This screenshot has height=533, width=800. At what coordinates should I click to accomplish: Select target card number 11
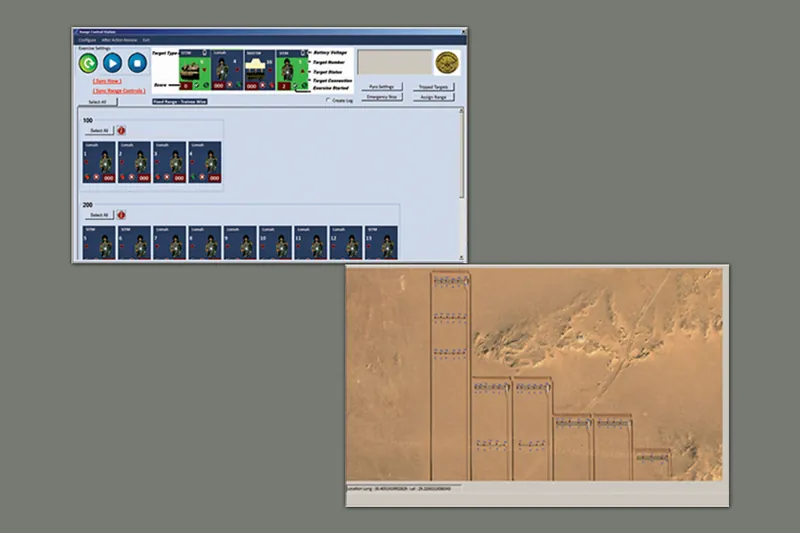point(310,243)
